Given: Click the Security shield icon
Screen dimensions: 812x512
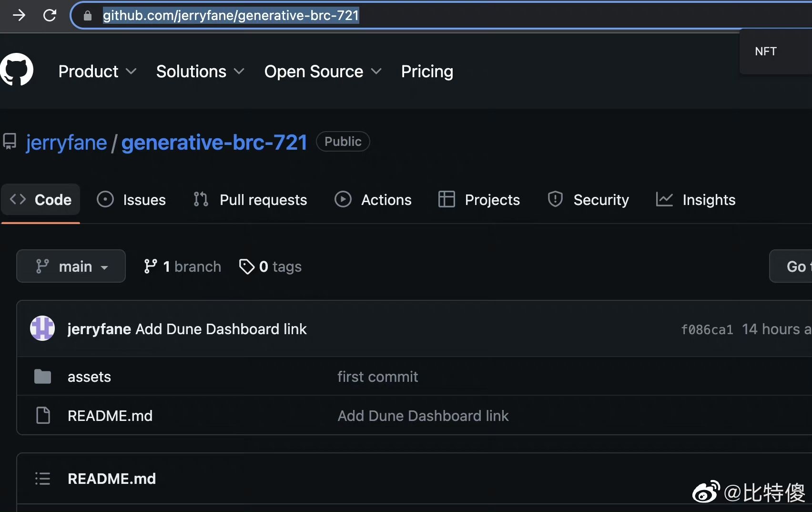Looking at the screenshot, I should click(555, 199).
